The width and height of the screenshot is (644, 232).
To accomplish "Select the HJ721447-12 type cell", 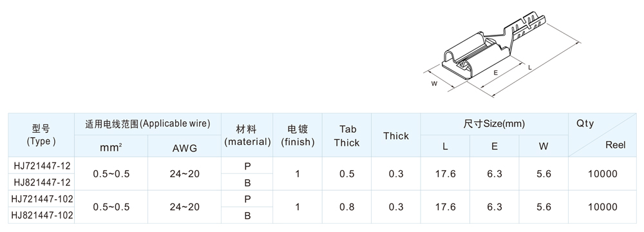I will 42,166.
